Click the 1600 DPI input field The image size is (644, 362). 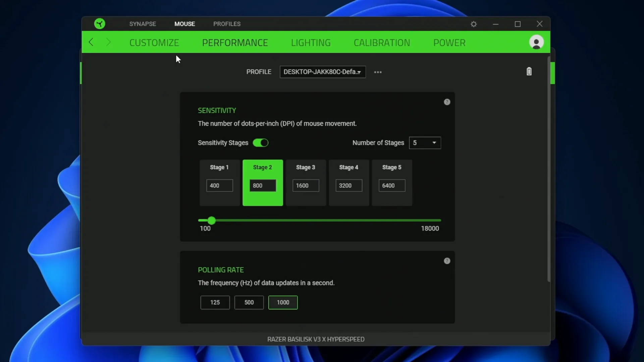(306, 185)
